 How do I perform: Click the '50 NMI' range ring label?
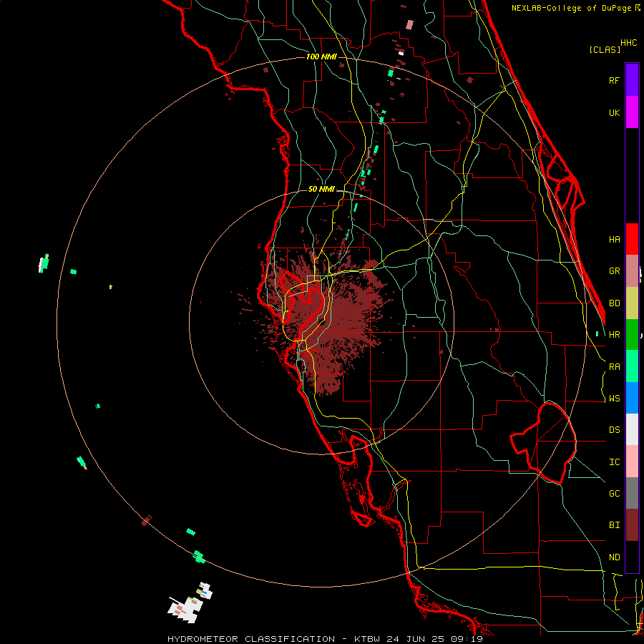pos(321,190)
